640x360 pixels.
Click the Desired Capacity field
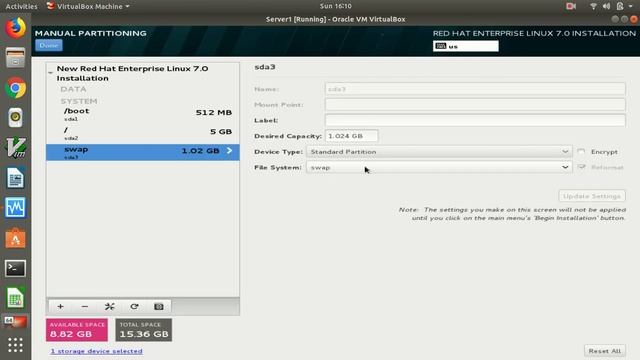pyautogui.click(x=351, y=136)
